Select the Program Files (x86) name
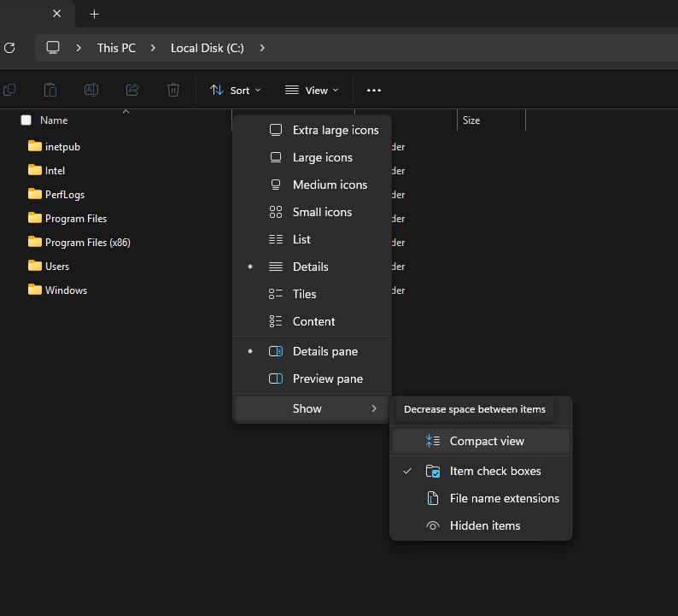 click(x=88, y=243)
